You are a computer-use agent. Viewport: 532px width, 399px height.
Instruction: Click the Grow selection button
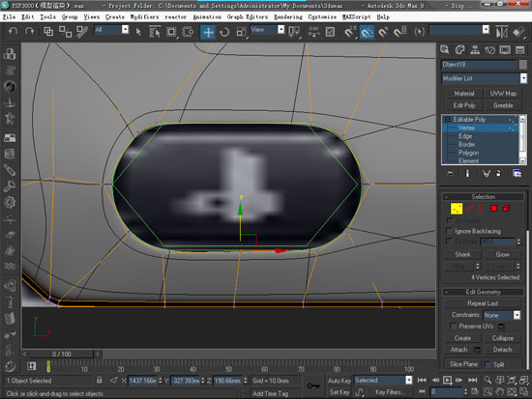tap(502, 254)
